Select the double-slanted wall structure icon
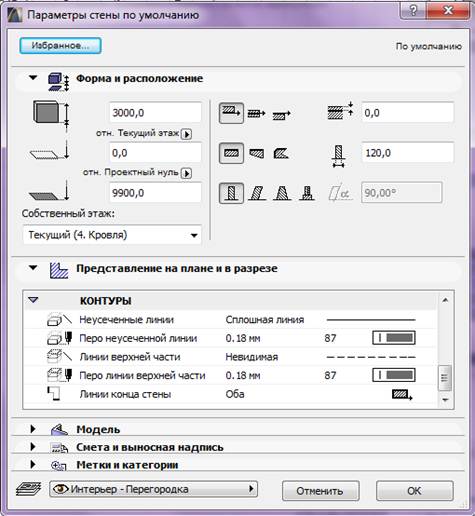The width and height of the screenshot is (475, 516). click(282, 193)
